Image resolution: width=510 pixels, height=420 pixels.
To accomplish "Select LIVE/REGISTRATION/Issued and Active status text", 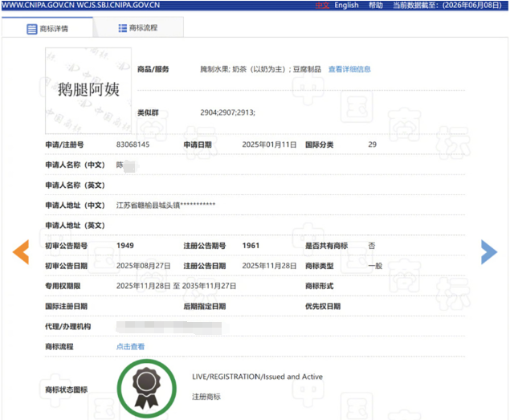I will pos(257,377).
